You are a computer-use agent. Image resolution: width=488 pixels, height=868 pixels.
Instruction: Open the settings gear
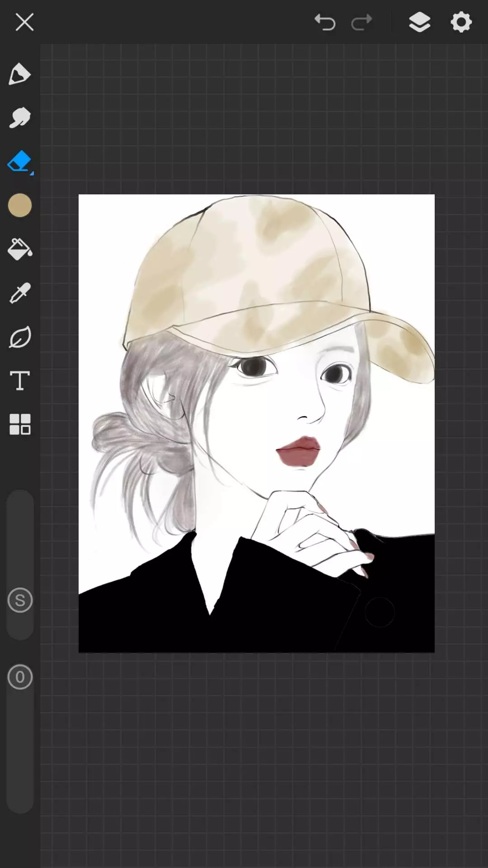461,22
